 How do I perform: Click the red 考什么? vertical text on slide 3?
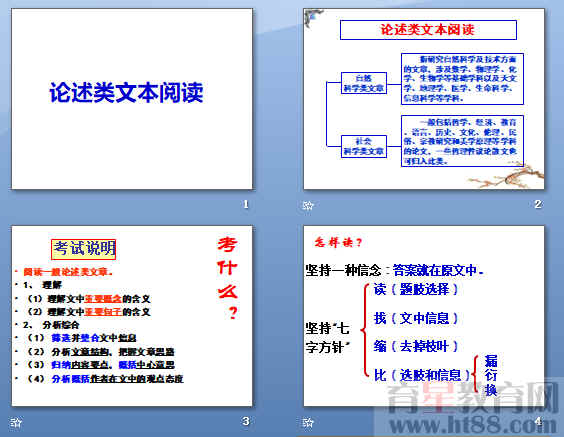point(227,278)
